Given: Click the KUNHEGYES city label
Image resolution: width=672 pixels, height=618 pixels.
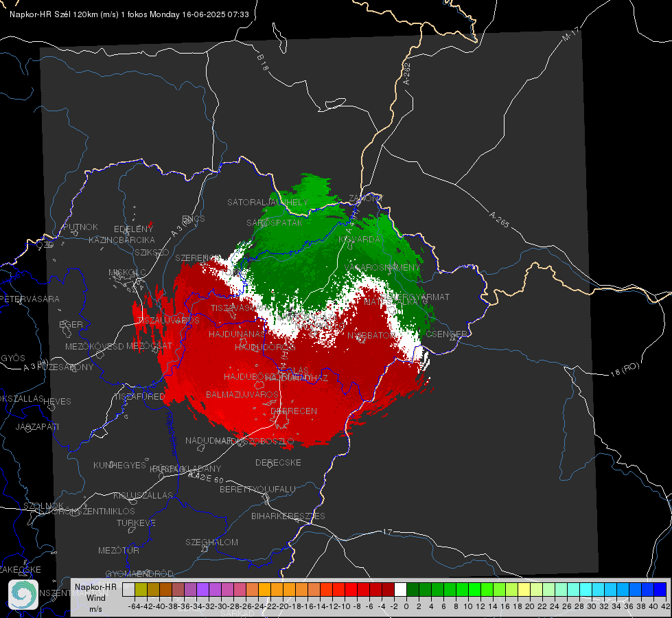Looking at the screenshot, I should 119,465.
